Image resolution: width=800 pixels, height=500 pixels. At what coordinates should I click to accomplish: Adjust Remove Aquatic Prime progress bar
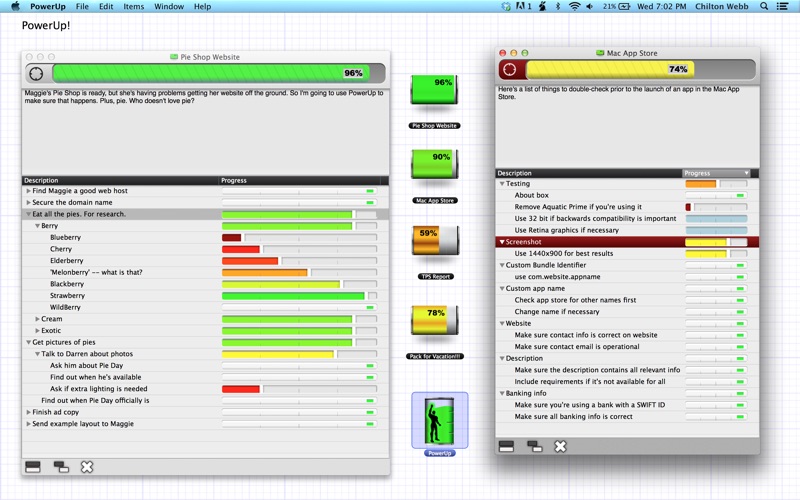pos(716,207)
